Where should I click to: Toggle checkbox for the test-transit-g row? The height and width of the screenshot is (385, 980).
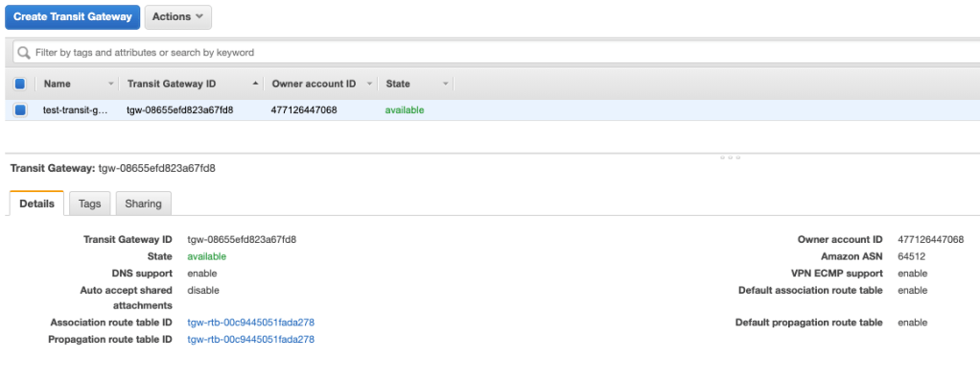click(20, 110)
